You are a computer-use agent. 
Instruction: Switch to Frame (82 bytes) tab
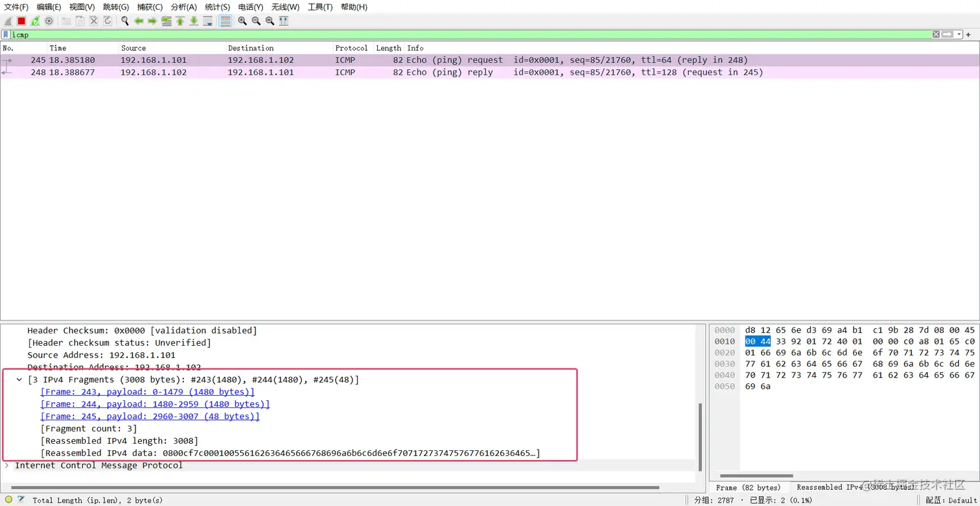(749, 487)
